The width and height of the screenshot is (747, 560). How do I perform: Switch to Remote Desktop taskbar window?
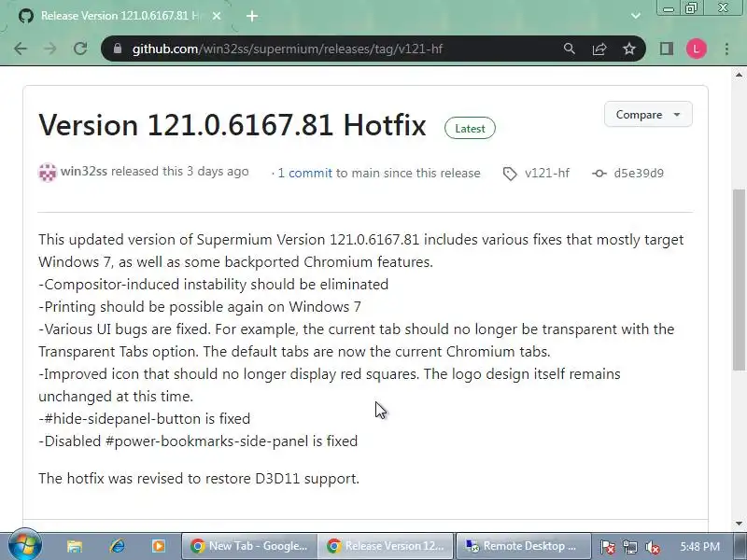[523, 546]
